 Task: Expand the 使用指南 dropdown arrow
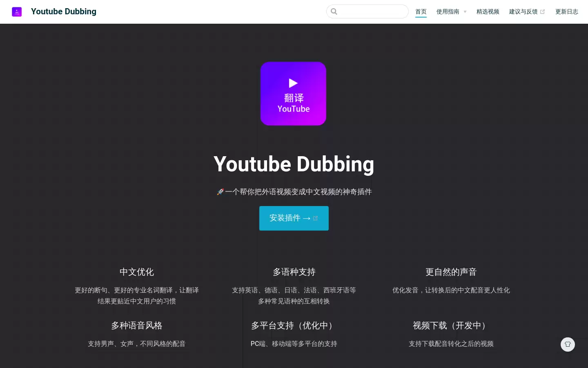click(465, 12)
